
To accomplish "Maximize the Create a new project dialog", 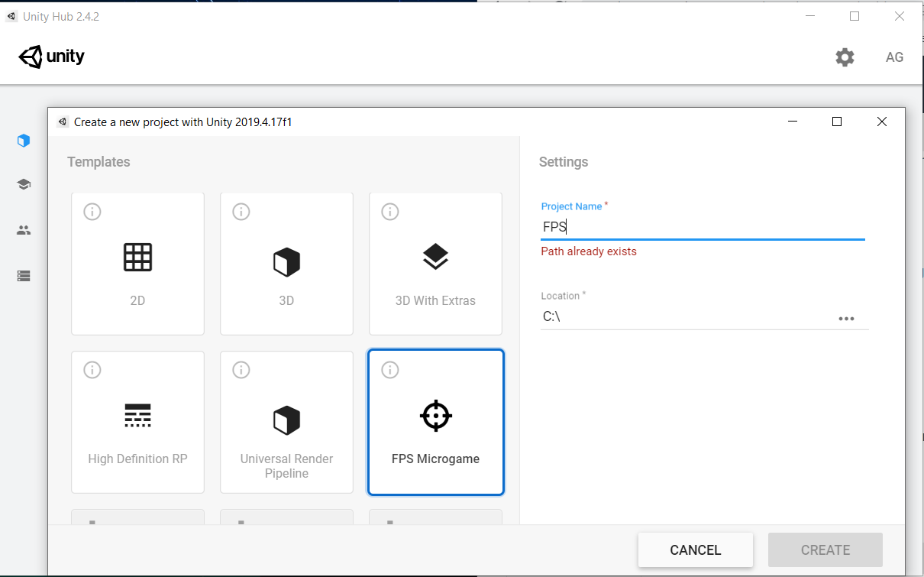I will click(x=837, y=122).
